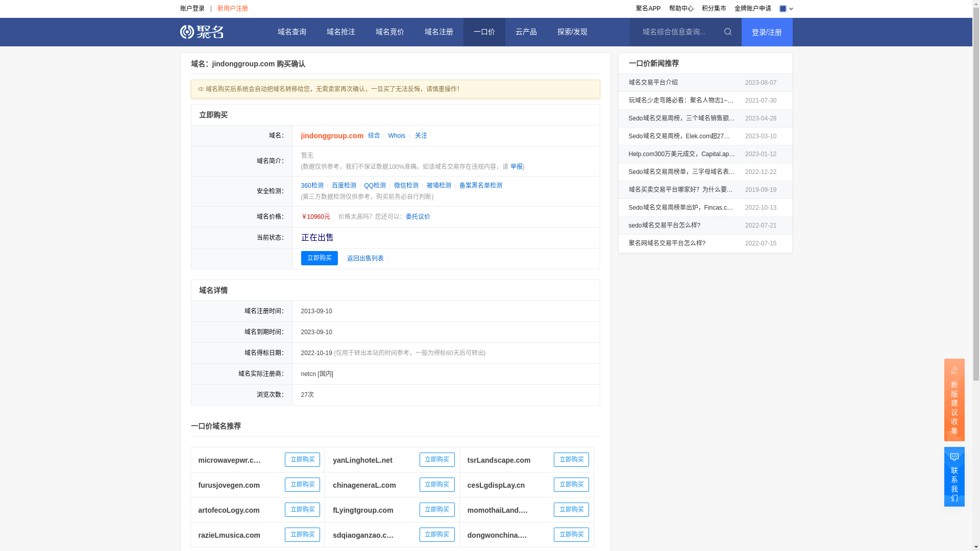
Task: Click the domain search input field
Action: pos(674,32)
